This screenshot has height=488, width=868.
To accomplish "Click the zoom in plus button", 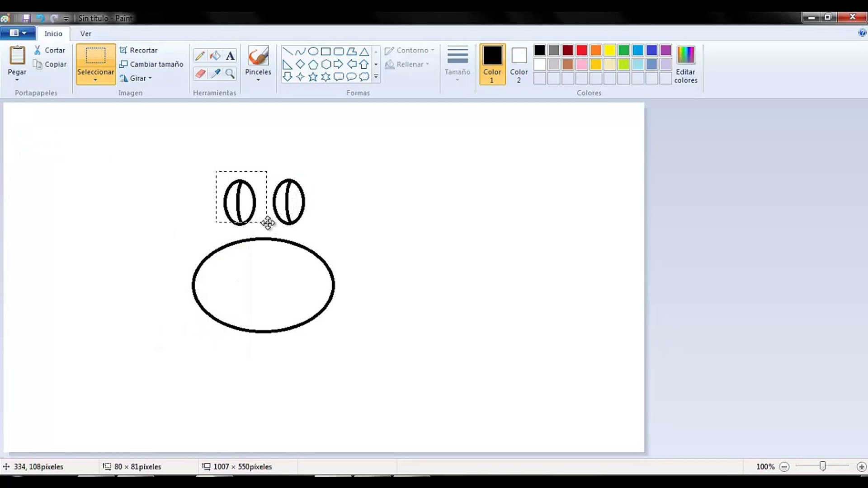I will coord(861,467).
